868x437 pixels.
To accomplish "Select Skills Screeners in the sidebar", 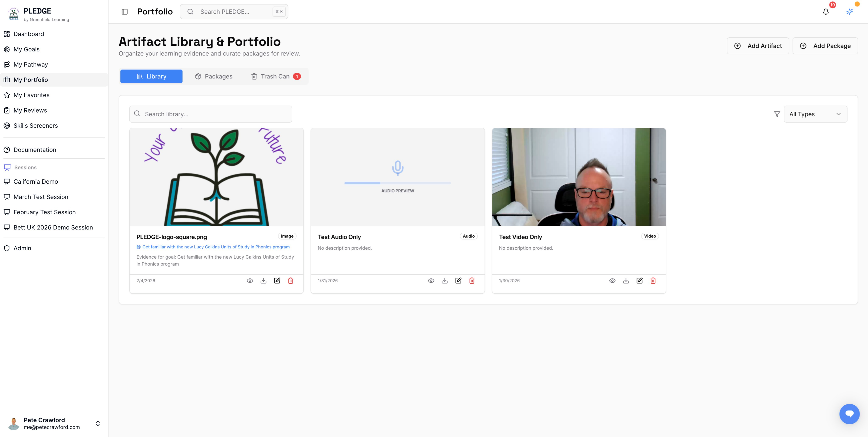I will tap(36, 125).
